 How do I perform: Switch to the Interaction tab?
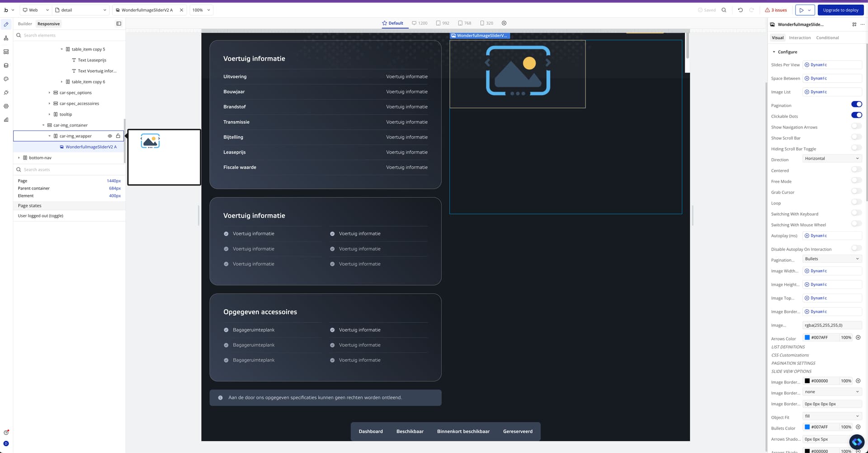800,38
